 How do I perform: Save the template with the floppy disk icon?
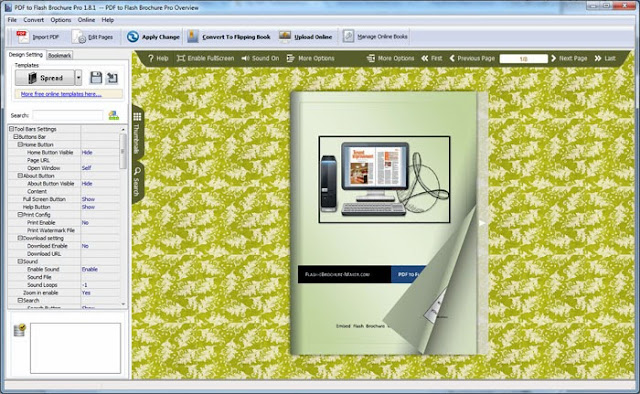pos(96,77)
